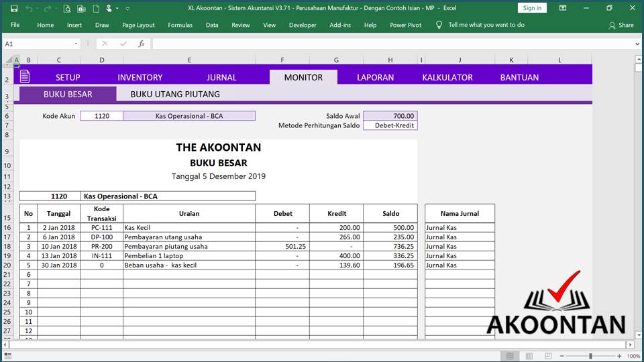This screenshot has height=362, width=644.
Task: Open the Developer ribbon tab
Action: point(303,25)
